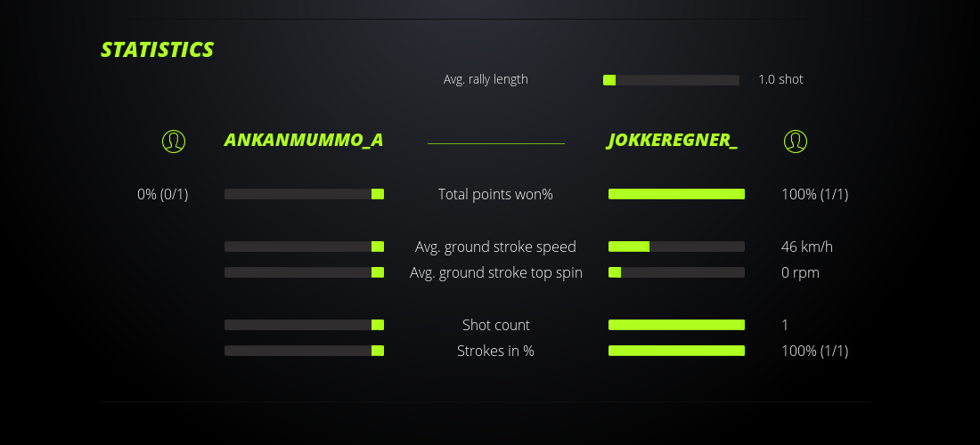
Task: Click JOKKEREGNER_'s ground stroke speed bar
Action: tap(676, 247)
